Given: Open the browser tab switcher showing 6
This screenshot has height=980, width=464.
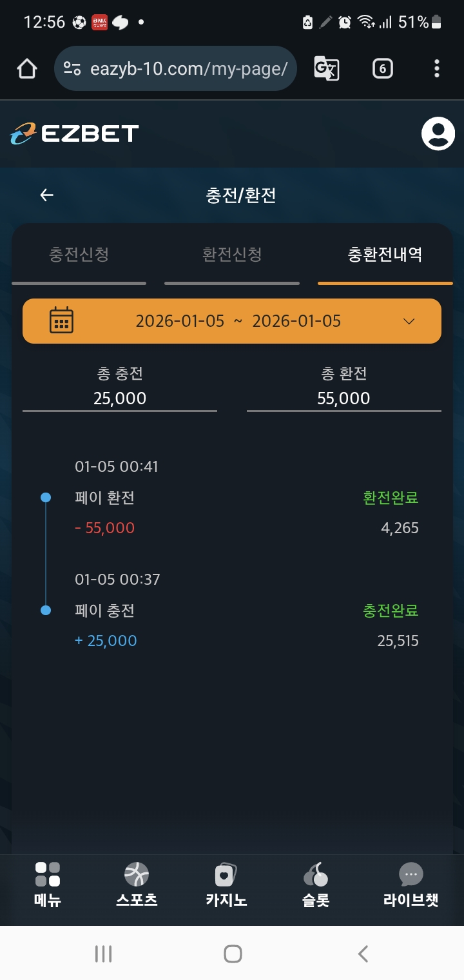Looking at the screenshot, I should pos(382,68).
